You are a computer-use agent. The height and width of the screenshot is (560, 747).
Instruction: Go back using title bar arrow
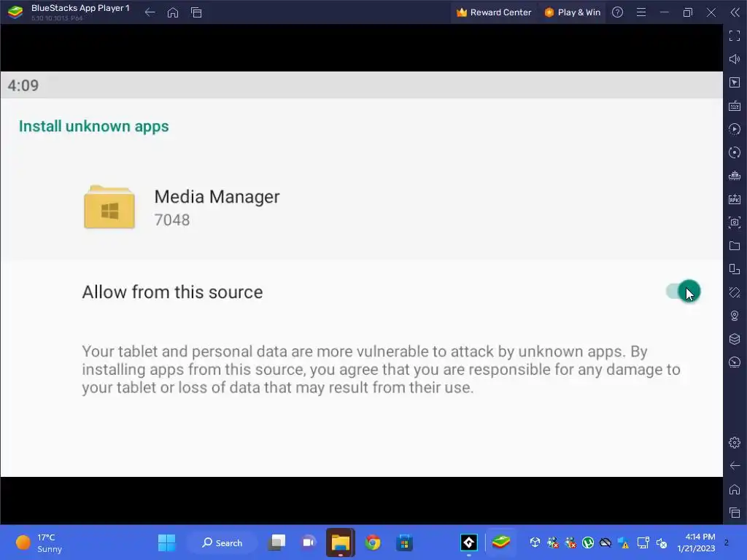pos(150,12)
